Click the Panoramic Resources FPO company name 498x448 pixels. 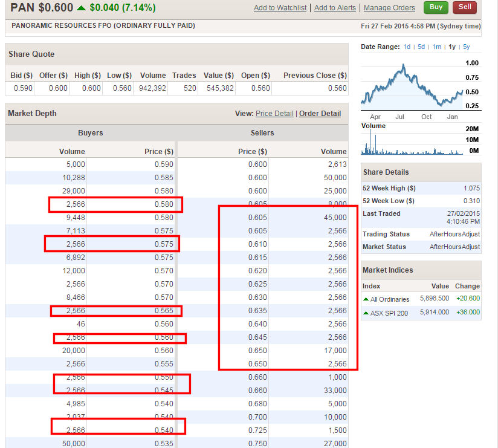103,26
